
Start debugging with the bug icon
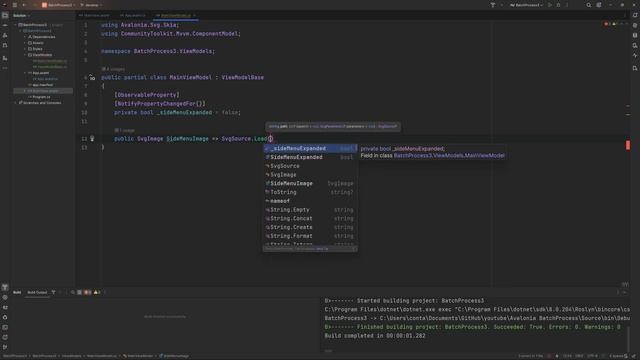point(558,5)
